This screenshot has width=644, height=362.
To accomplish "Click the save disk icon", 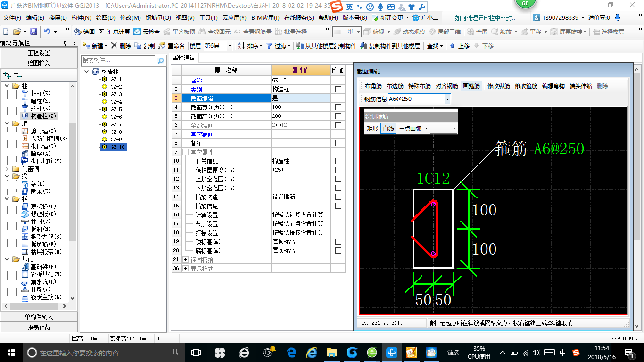I will (33, 32).
